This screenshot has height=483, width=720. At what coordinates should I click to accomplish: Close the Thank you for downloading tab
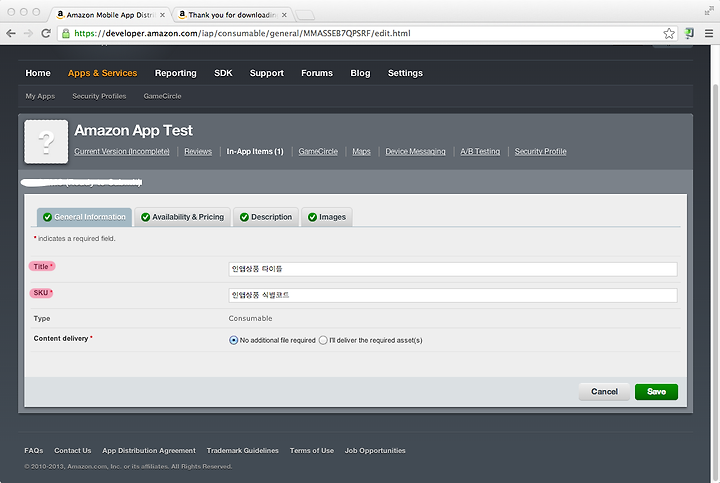click(284, 15)
